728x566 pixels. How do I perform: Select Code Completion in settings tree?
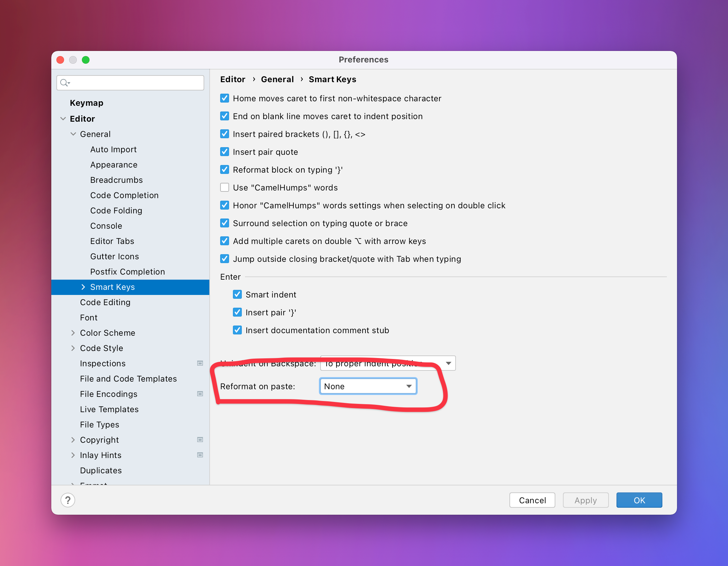pos(124,195)
